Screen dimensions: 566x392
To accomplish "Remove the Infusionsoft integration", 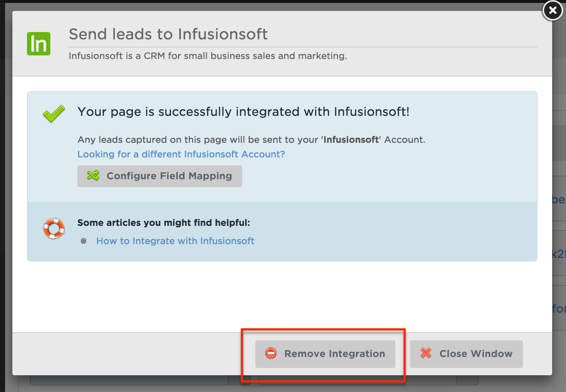I will click(x=325, y=354).
